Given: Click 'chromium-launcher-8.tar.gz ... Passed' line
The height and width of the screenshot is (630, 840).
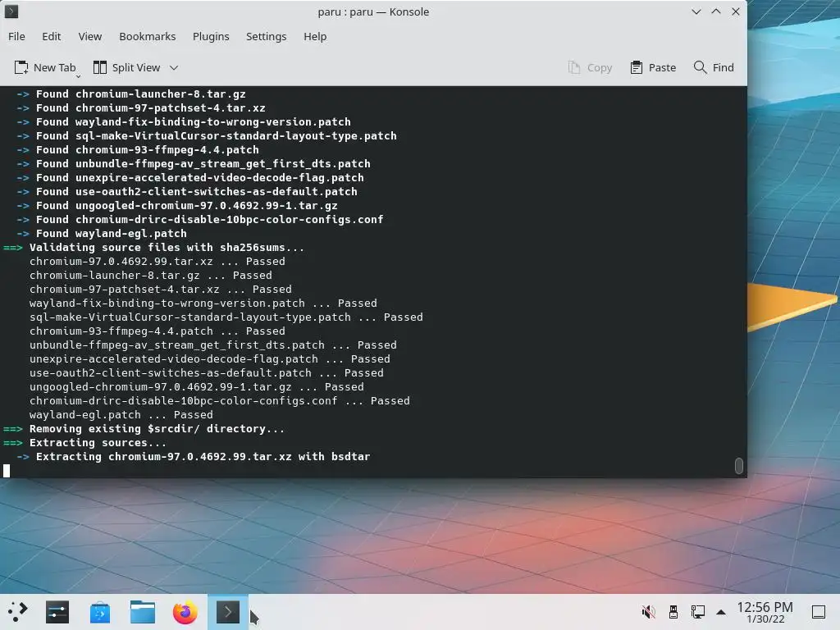Looking at the screenshot, I should coord(151,276).
